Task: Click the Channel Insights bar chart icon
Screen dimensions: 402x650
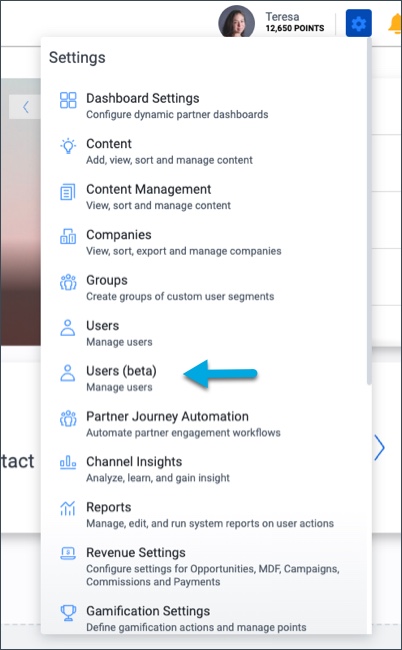Action: (x=68, y=462)
